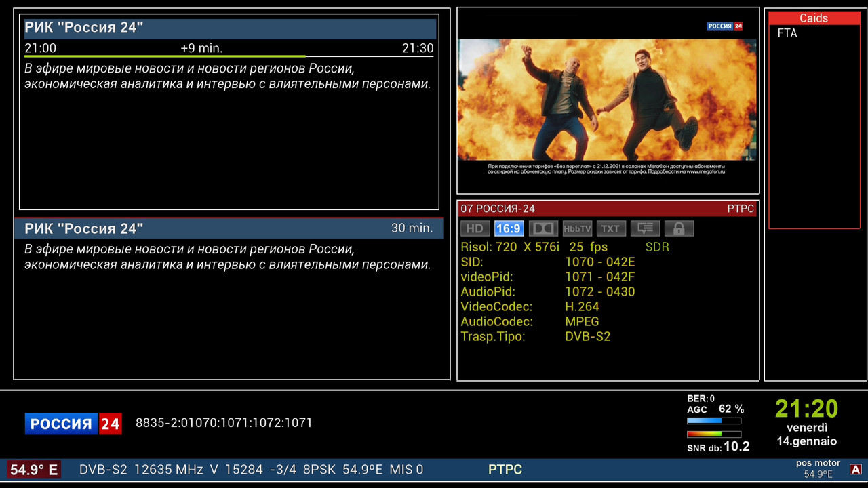Click end time 21:30
The width and height of the screenshot is (868, 488).
tap(418, 48)
